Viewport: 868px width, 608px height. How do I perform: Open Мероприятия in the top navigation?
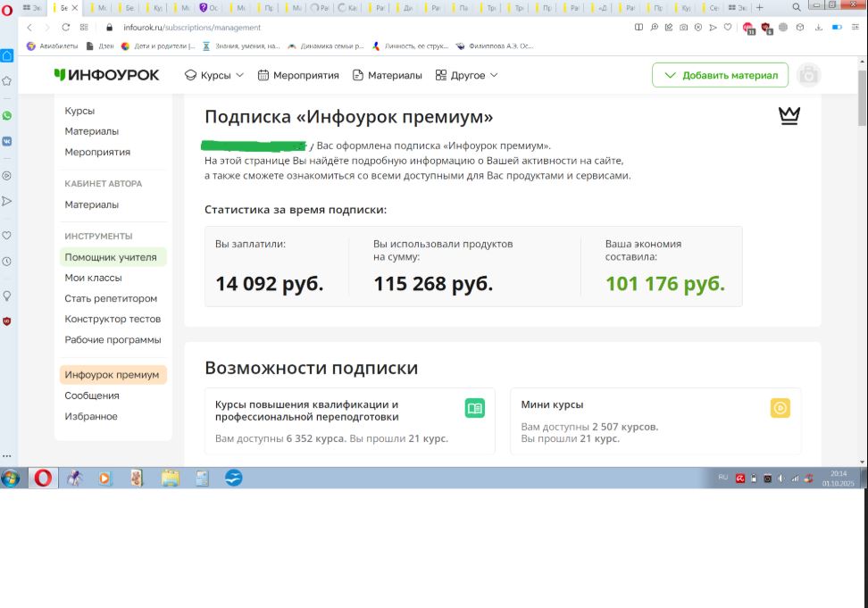coord(298,76)
